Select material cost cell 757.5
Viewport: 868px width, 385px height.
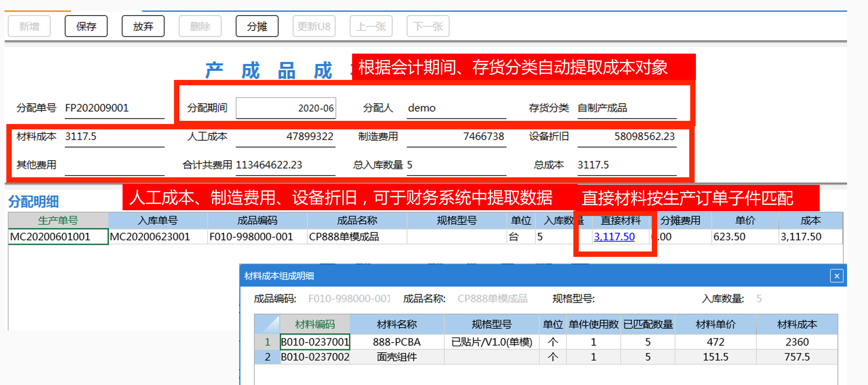coord(797,357)
